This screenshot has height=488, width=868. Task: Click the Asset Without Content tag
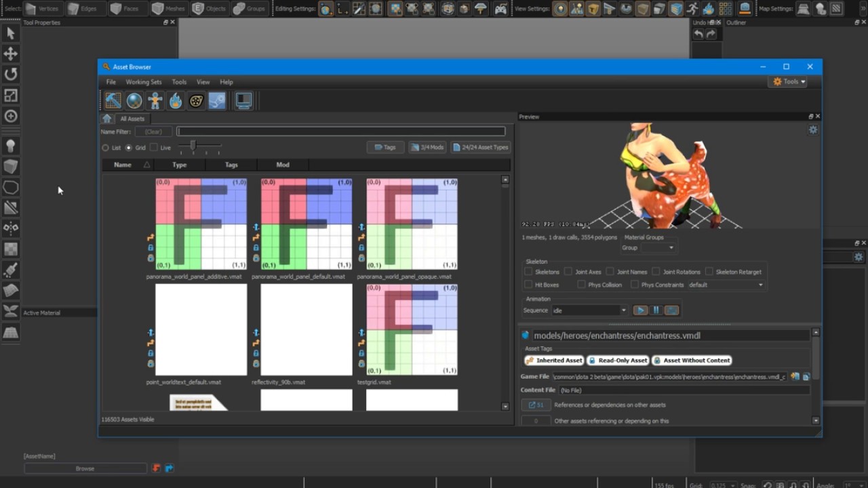point(692,361)
